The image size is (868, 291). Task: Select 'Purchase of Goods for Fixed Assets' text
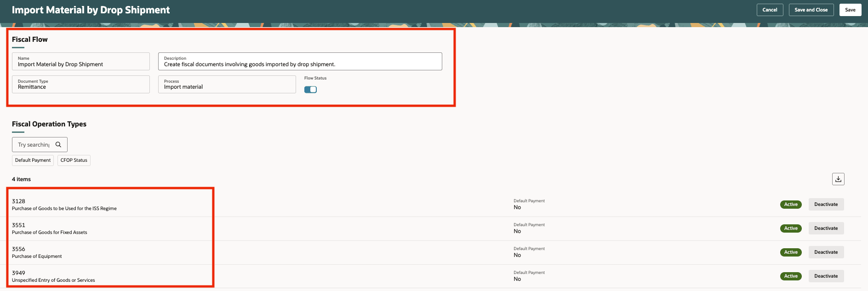(50, 233)
